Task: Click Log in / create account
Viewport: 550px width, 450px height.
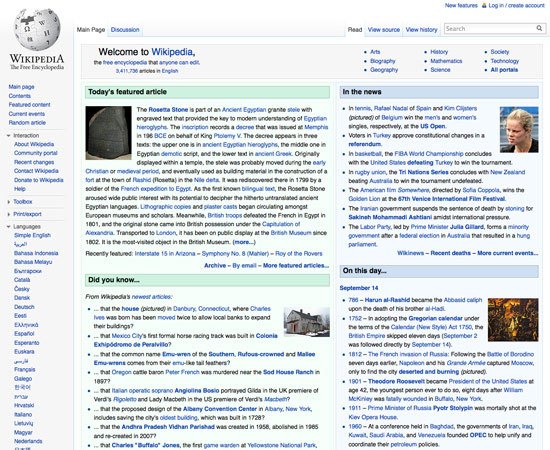Action: pos(517,6)
